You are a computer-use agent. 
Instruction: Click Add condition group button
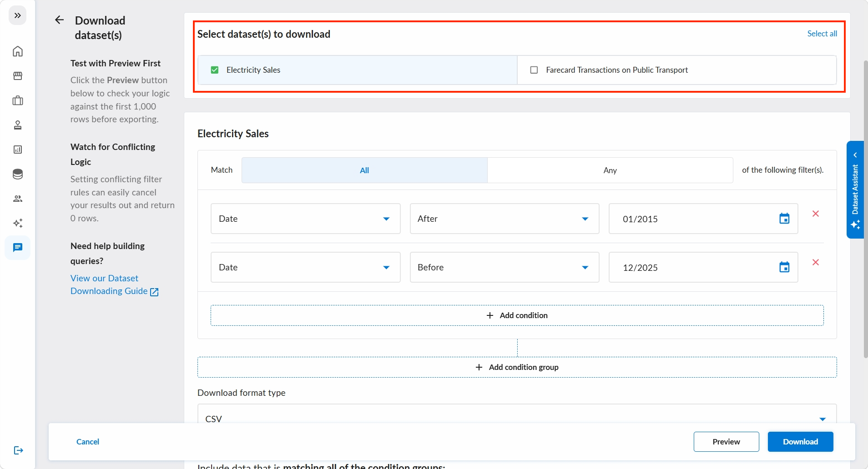(517, 367)
